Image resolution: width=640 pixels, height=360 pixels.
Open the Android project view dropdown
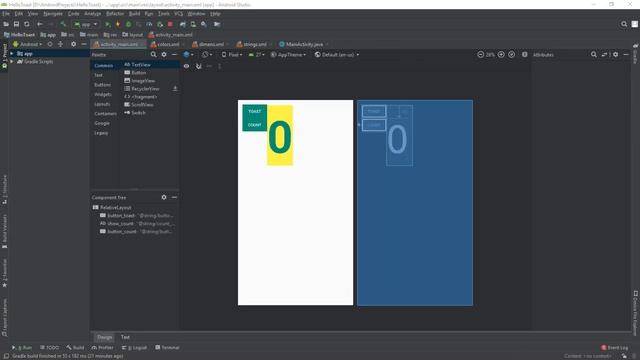[27, 44]
